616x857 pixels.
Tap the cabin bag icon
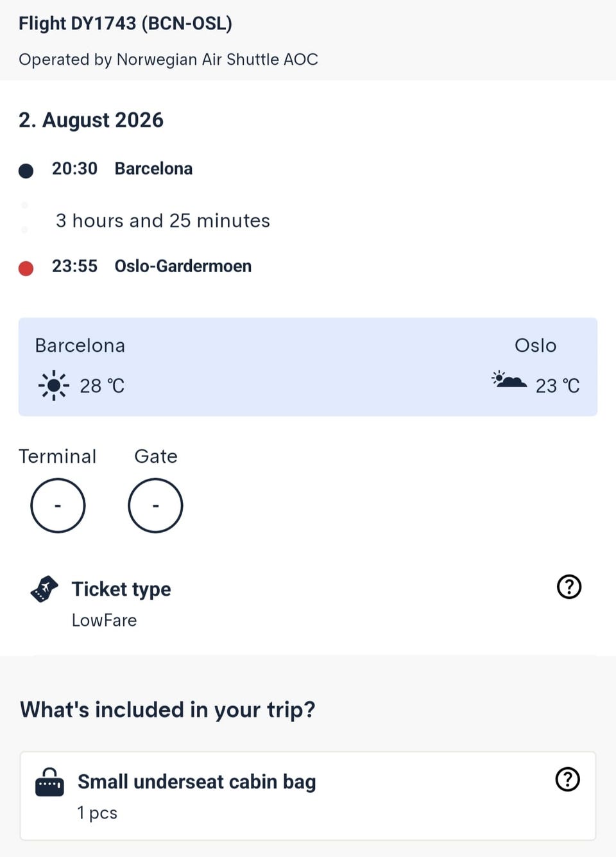point(49,782)
